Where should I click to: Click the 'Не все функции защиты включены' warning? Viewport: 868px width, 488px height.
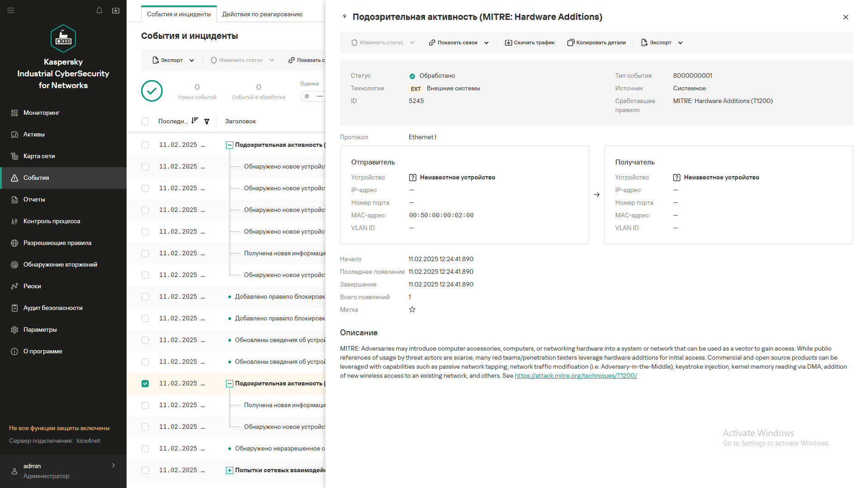[x=59, y=428]
